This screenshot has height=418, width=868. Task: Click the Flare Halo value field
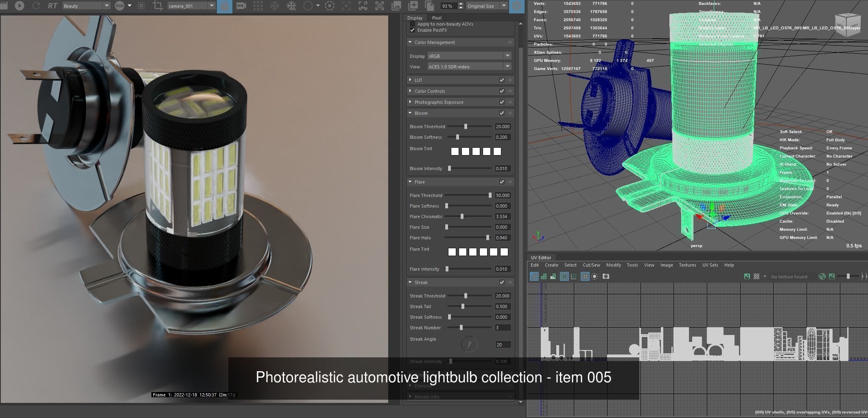[x=503, y=238]
